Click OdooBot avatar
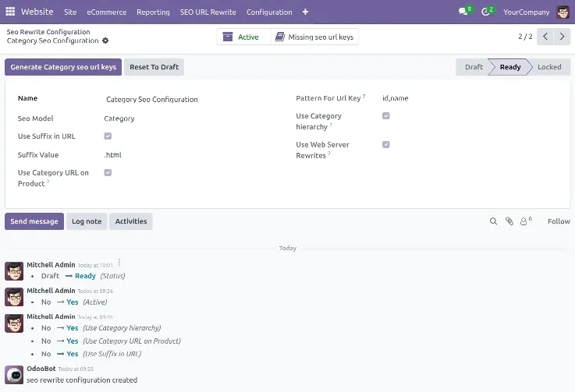575x392 pixels. (x=14, y=375)
